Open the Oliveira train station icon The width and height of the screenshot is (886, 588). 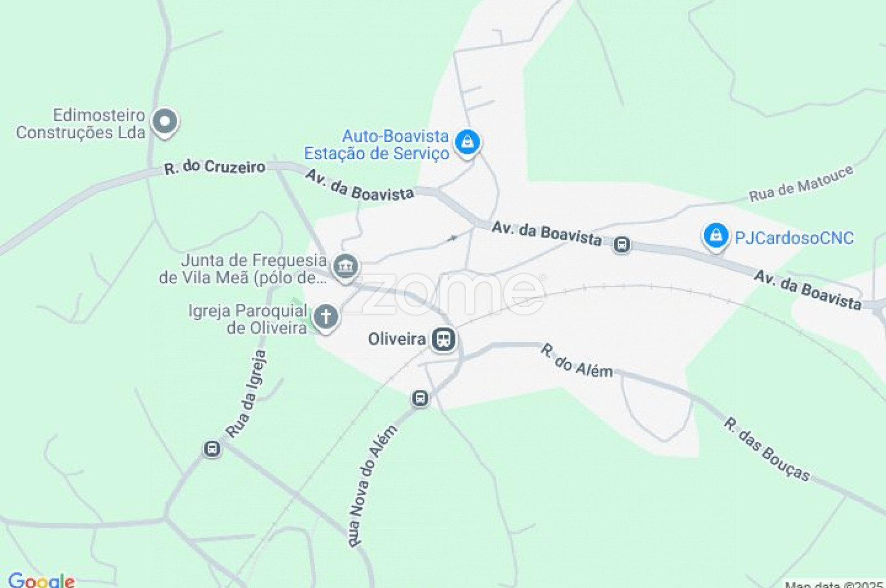pyautogui.click(x=444, y=339)
